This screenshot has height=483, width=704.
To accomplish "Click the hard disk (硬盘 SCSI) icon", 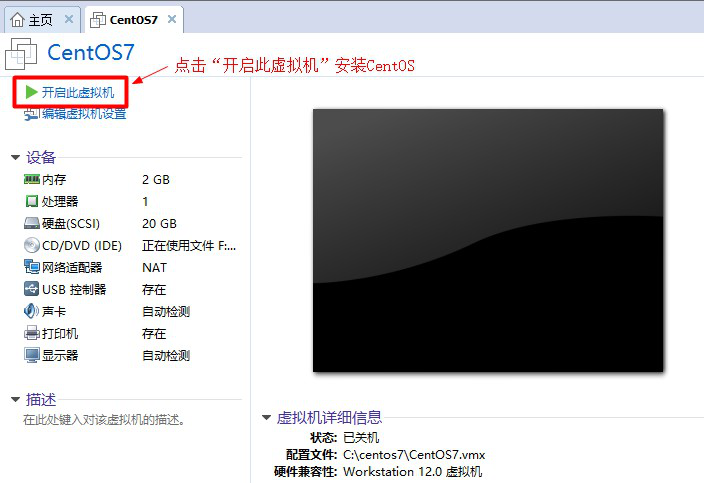I will coord(32,223).
